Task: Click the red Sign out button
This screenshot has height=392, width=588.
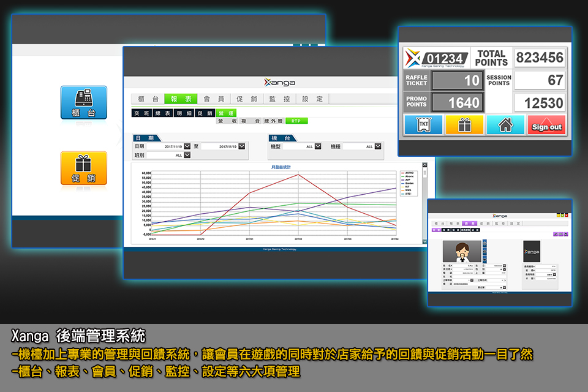Action: click(546, 124)
